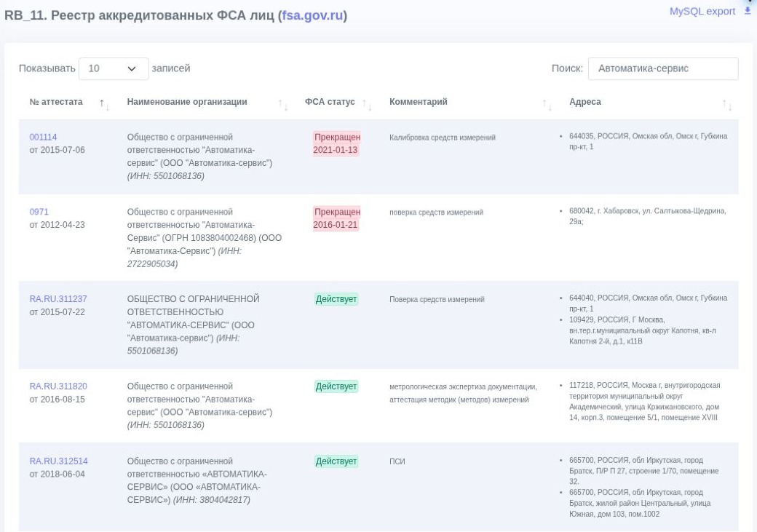Open certificate 0971 link

tap(39, 212)
